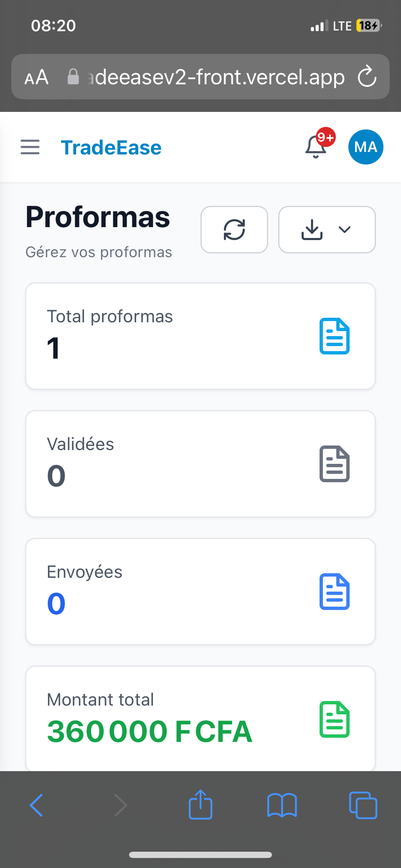
Task: Reload the page in Safari
Action: (367, 76)
